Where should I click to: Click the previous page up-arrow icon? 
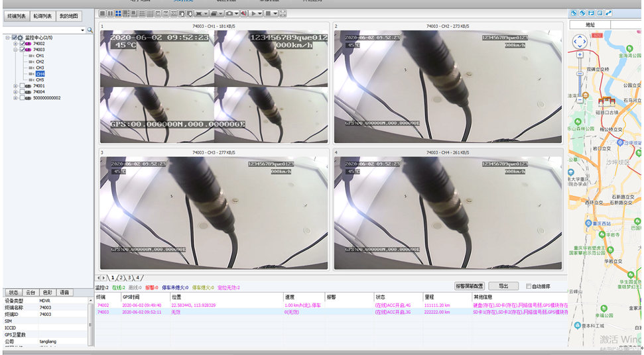[182, 13]
